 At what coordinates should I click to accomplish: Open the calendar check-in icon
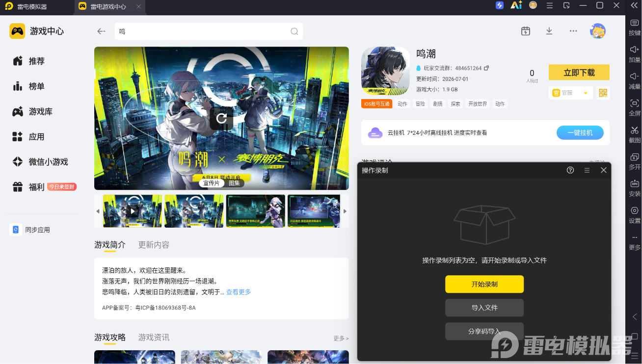coord(526,31)
